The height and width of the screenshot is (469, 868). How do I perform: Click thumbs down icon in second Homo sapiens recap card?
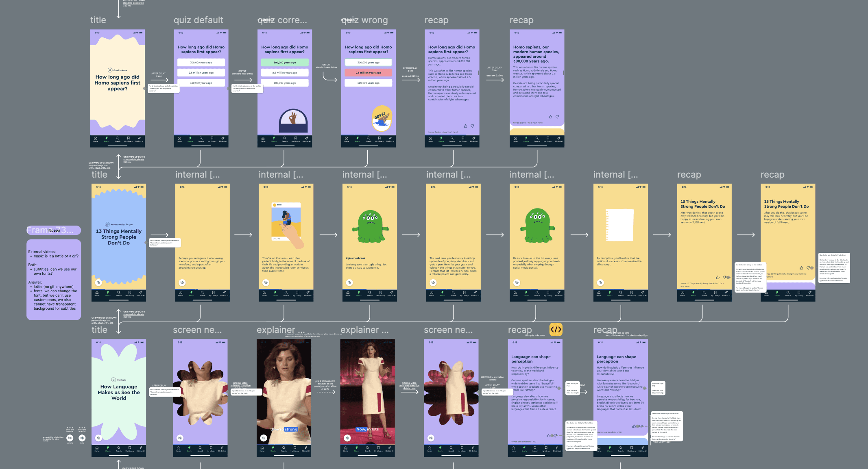[x=557, y=117]
